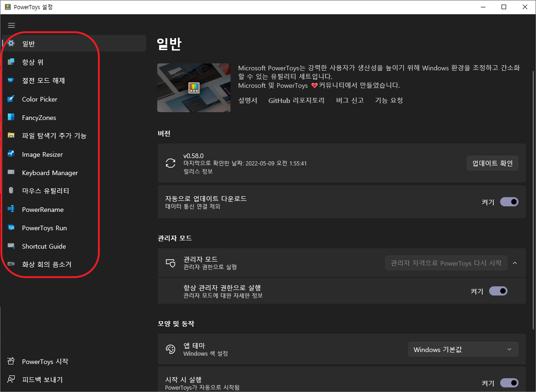Click the 기능 요청 link

389,100
